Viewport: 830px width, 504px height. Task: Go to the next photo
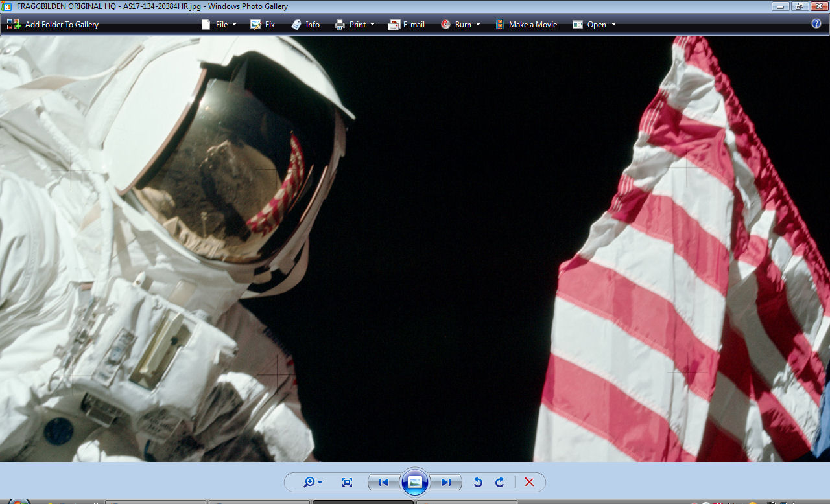click(x=446, y=482)
